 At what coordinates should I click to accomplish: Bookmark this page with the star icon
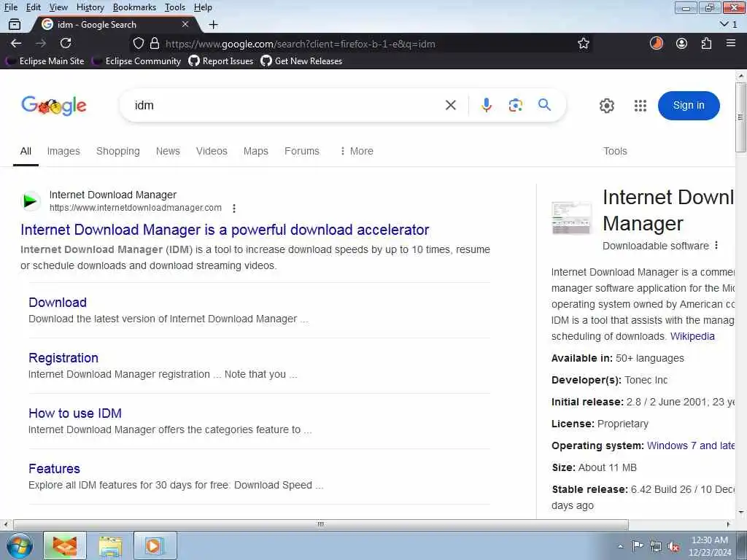(583, 44)
